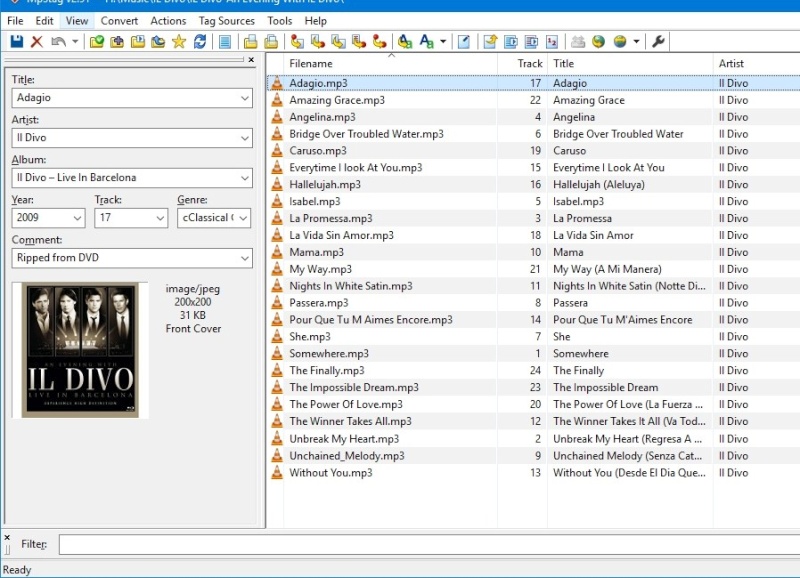Open the Tag Sources menu

click(x=227, y=21)
